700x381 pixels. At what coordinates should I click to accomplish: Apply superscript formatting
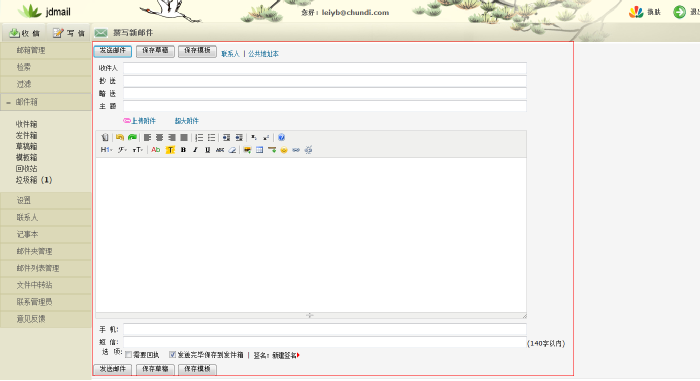pos(266,138)
